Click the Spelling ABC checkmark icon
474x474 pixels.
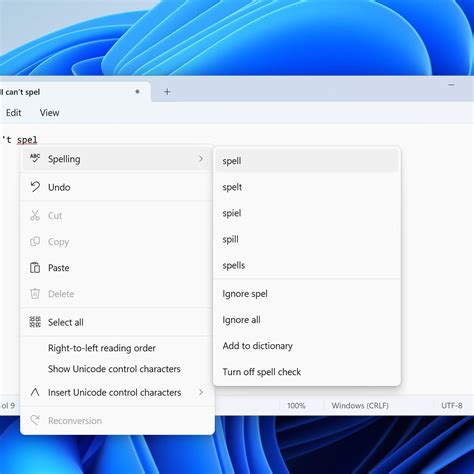pos(35,159)
